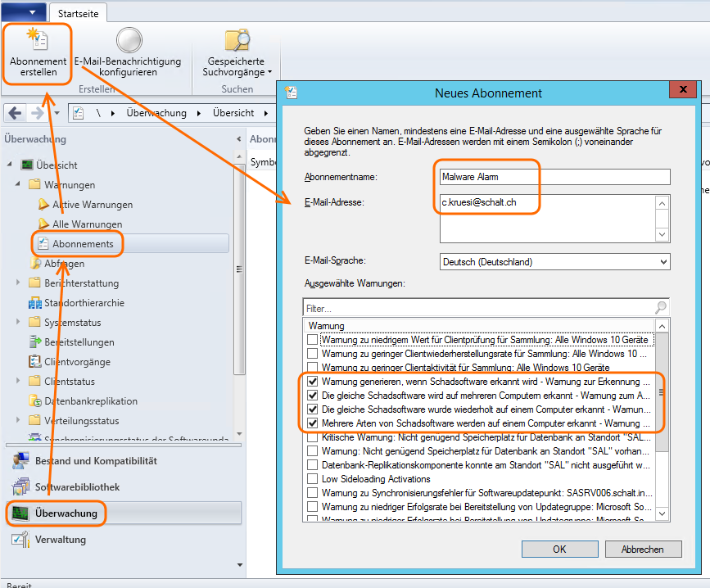Click the Abbrechen button
This screenshot has height=588, width=710.
[641, 550]
